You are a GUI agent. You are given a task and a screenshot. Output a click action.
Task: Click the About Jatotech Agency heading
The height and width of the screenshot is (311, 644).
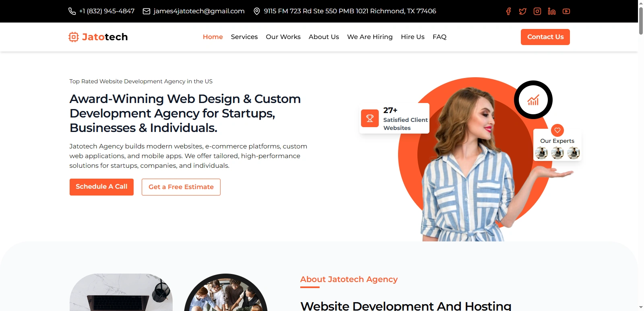click(x=349, y=279)
